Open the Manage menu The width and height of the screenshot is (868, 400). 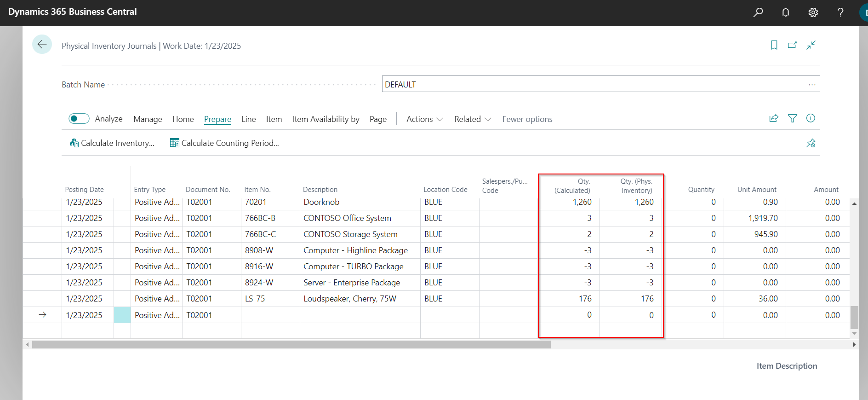148,119
